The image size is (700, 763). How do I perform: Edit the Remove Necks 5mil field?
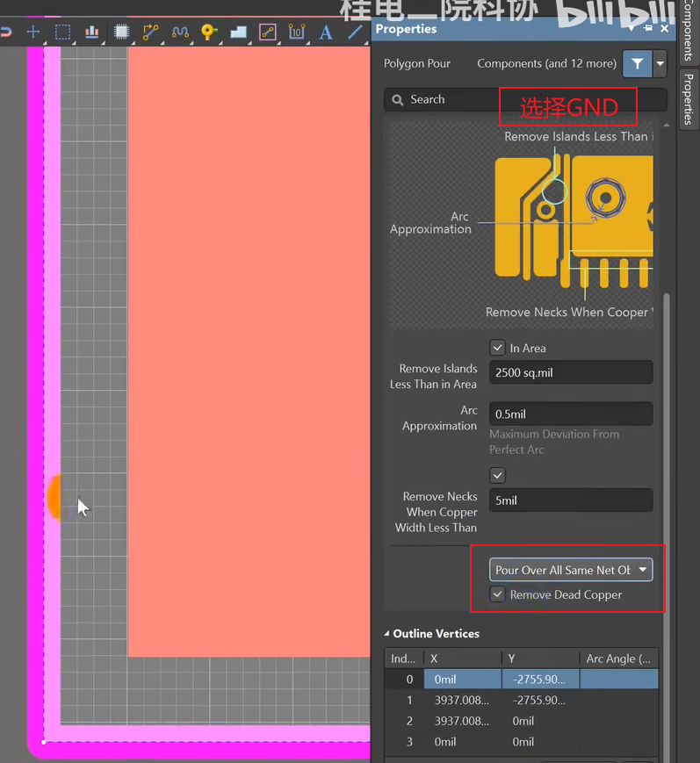(x=571, y=500)
